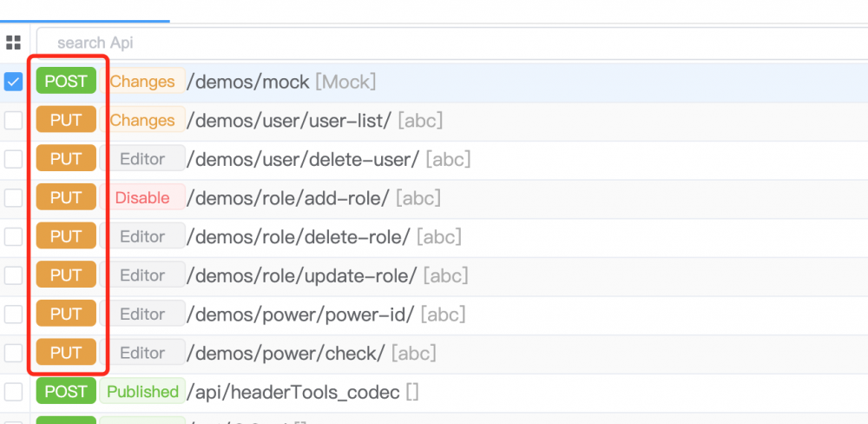The width and height of the screenshot is (868, 424).
Task: Open the /demos/role/delete-role/ API entry
Action: click(299, 236)
